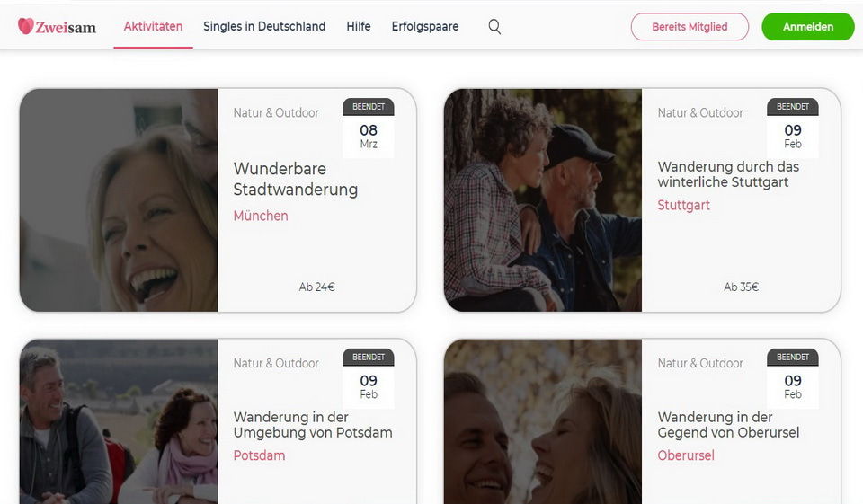The height and width of the screenshot is (504, 863).
Task: Click the Ab 35€ price label
Action: point(741,287)
